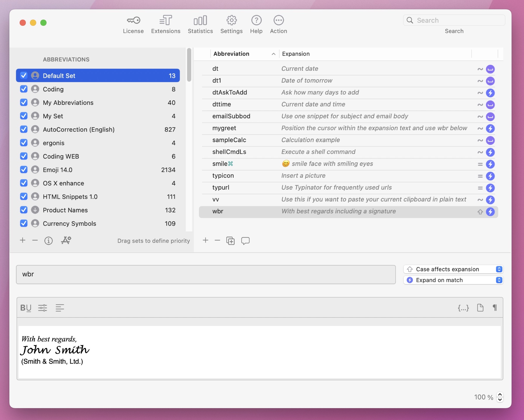The width and height of the screenshot is (524, 420).
Task: Duplicate the selected abbreviation
Action: (230, 241)
